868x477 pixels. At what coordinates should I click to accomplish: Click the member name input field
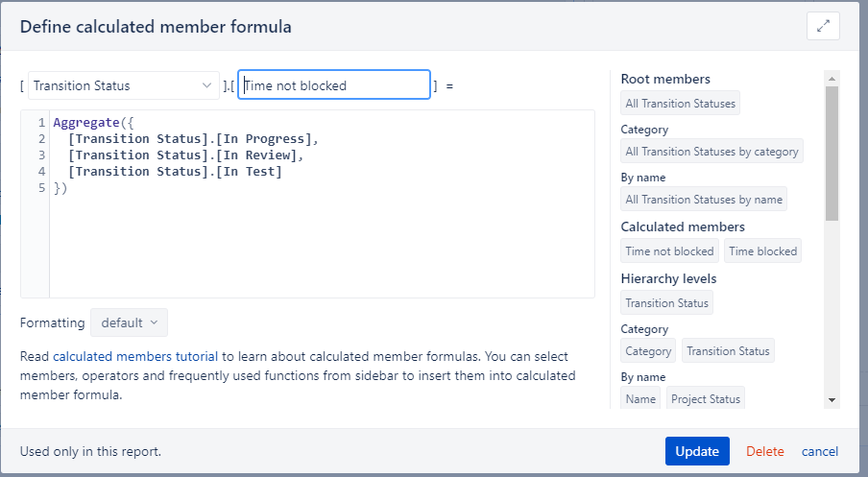(x=334, y=85)
